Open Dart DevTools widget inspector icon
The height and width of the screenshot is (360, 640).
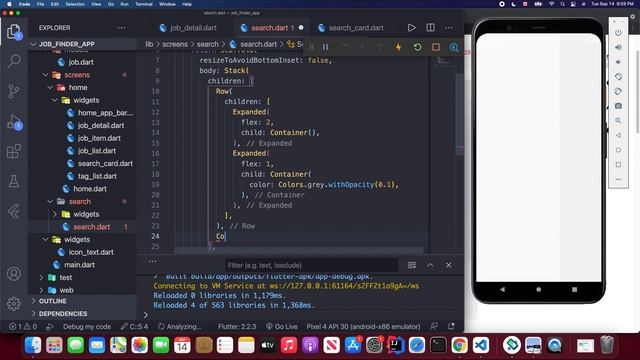tap(454, 47)
